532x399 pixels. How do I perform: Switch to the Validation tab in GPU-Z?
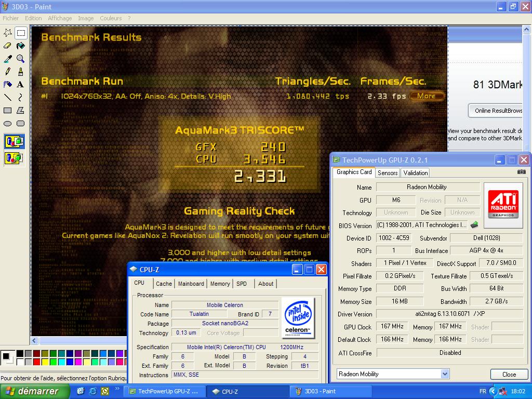tap(415, 172)
